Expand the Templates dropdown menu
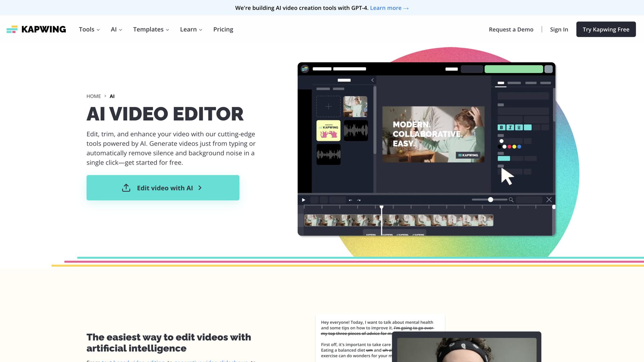The height and width of the screenshot is (362, 644). [151, 29]
